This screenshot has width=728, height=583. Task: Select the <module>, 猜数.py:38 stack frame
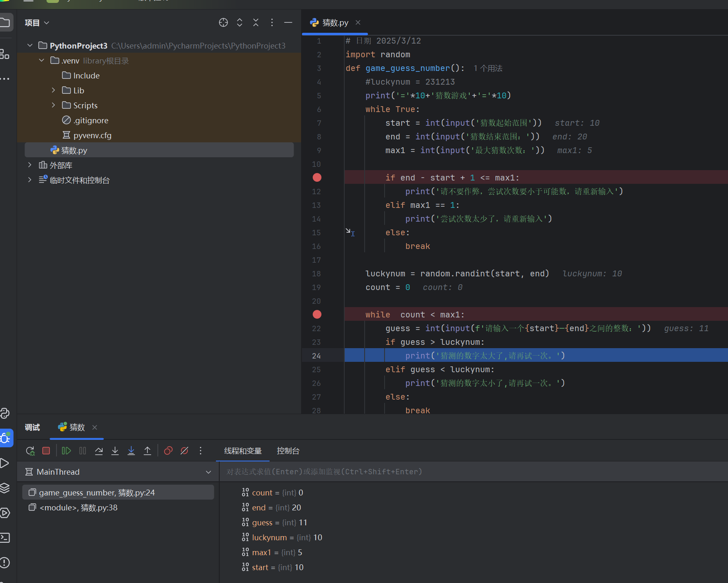pos(78,508)
